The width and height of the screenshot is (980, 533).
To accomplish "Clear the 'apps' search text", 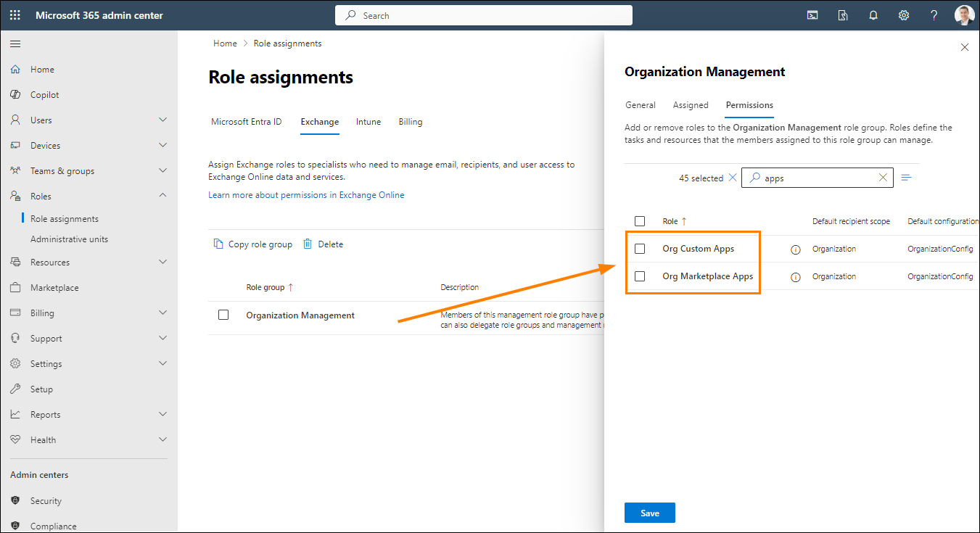I will pos(883,178).
